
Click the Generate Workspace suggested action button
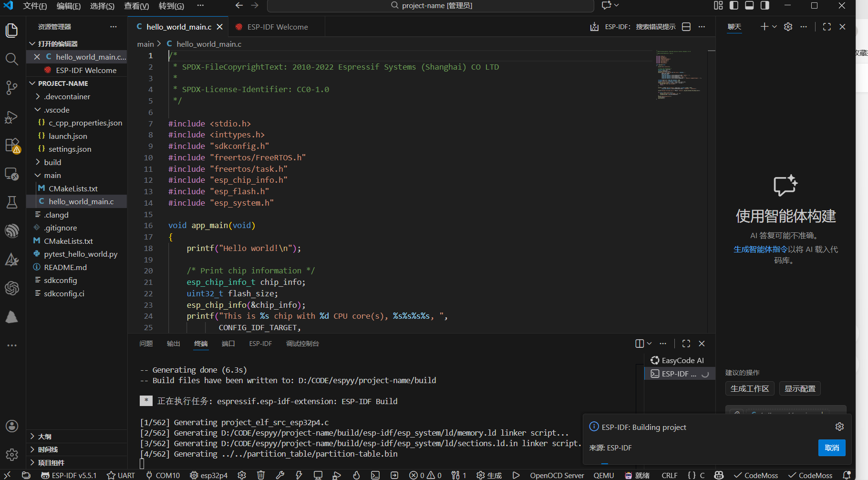pyautogui.click(x=750, y=388)
